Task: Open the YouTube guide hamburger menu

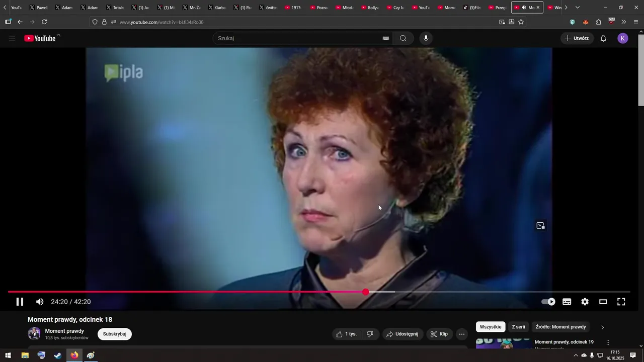Action: (12, 38)
